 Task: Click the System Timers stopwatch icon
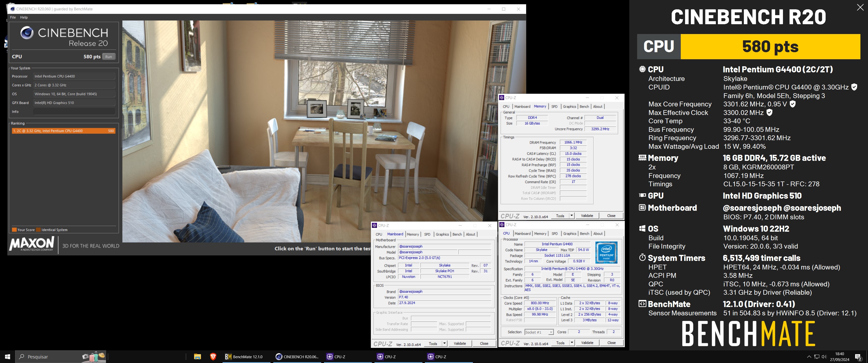click(642, 258)
